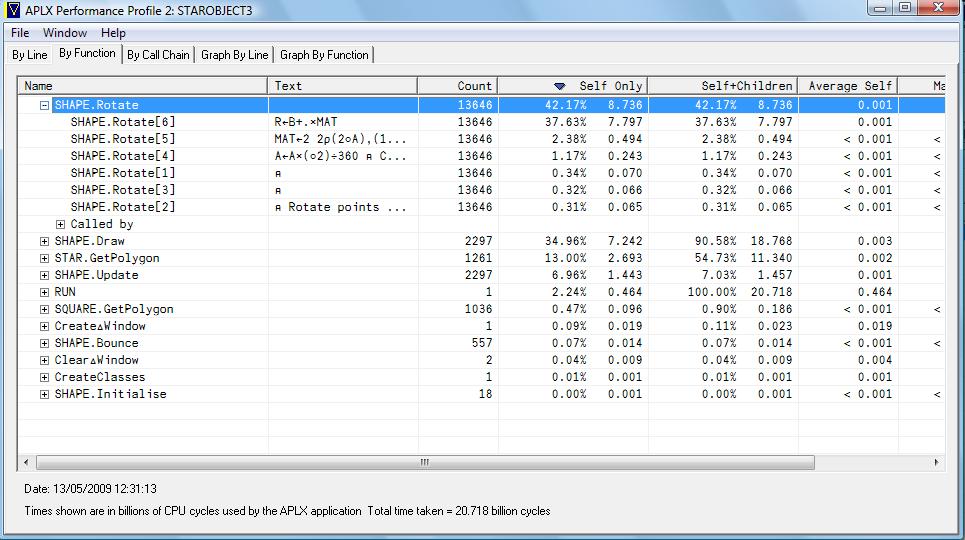This screenshot has width=965, height=540.
Task: Expand the RUN function entry
Action: (x=45, y=292)
